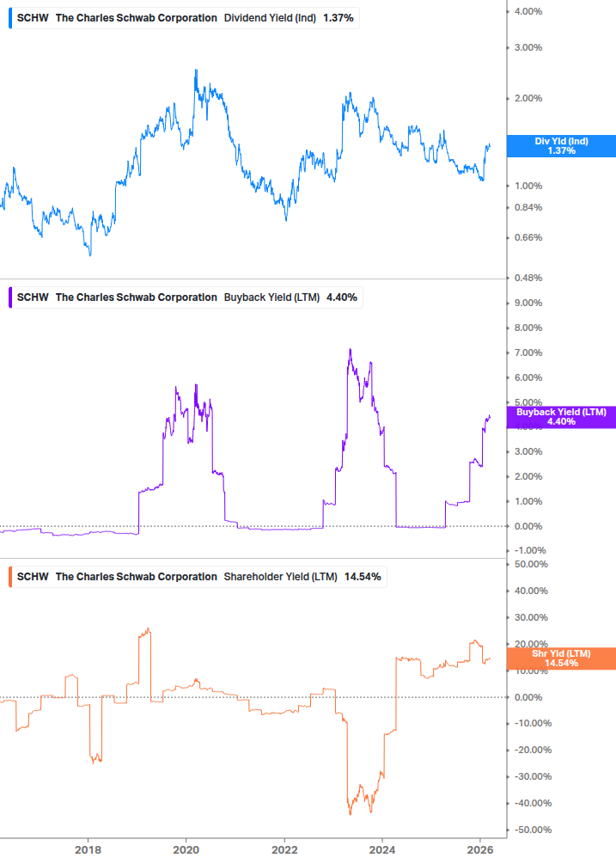Click The Charles Schwab Corporation name in the buyback legend
The height and width of the screenshot is (864, 616).
[137, 297]
